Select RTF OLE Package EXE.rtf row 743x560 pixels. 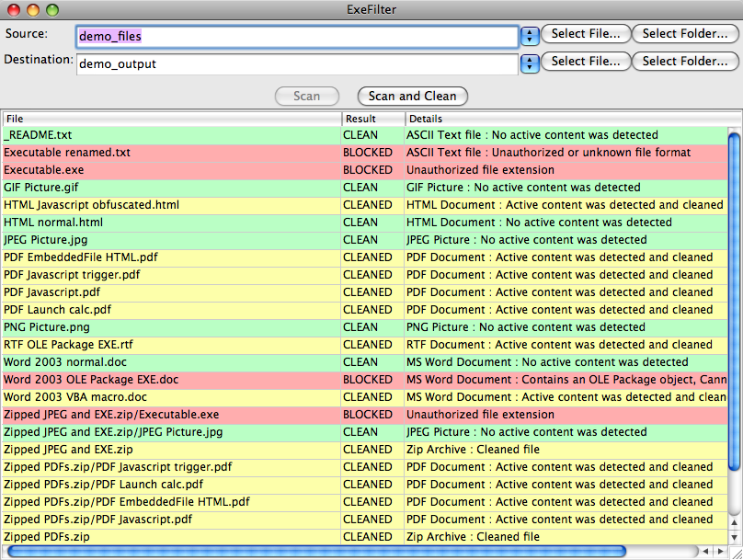[x=365, y=345]
